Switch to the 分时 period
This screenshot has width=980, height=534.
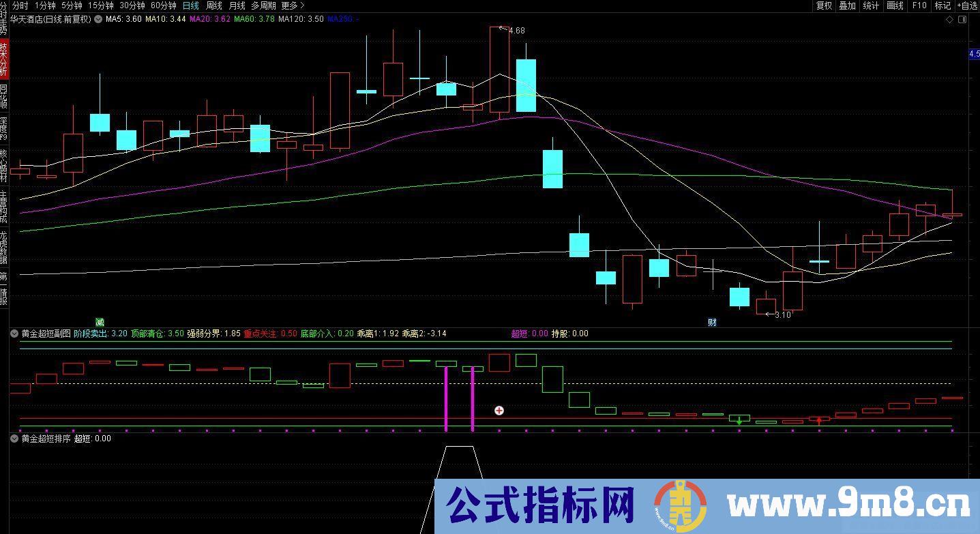point(20,5)
